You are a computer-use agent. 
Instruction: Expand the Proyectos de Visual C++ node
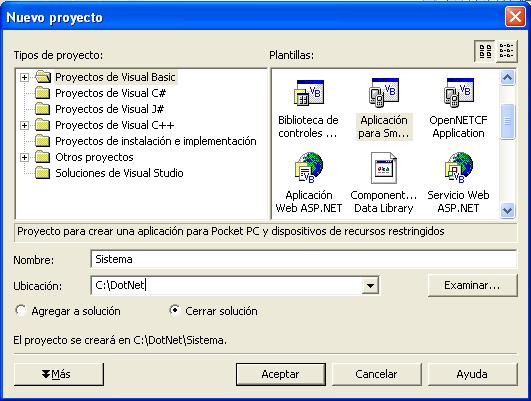[x=24, y=125]
